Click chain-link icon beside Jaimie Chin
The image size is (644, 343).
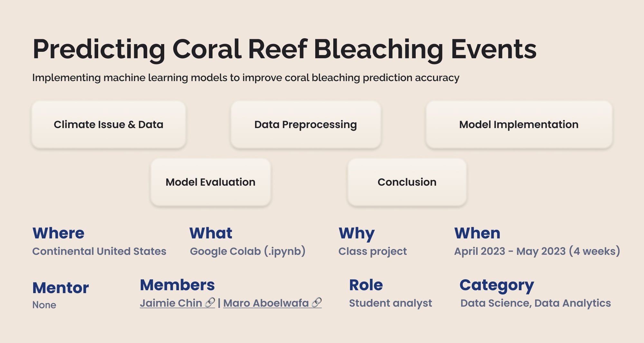210,303
